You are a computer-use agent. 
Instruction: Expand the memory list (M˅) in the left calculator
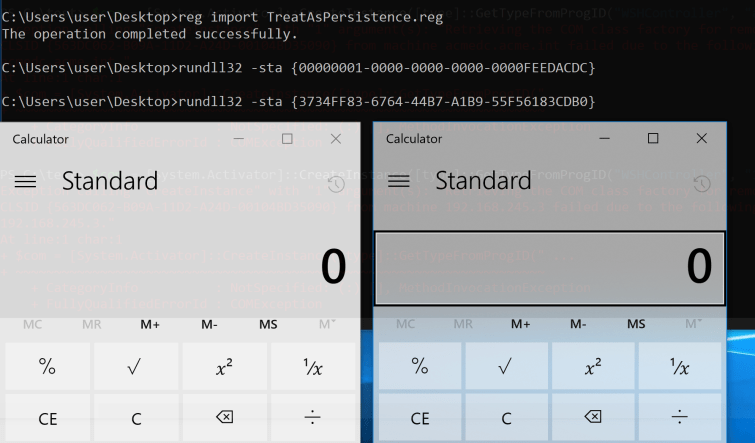(x=327, y=324)
